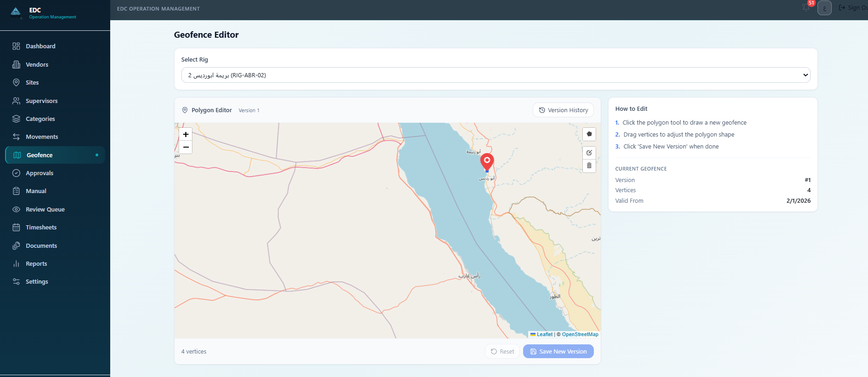Click the EDC OPERATION MANAGEMENT header text
Viewport: 868px width, 377px height.
158,9
